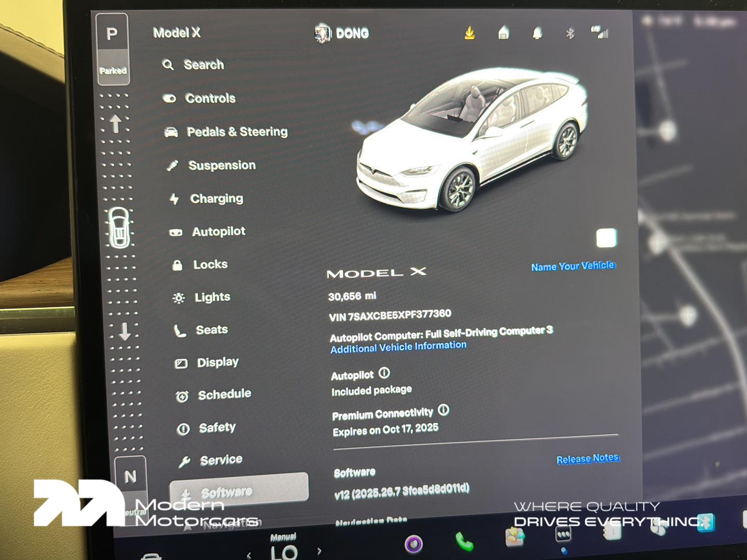This screenshot has width=747, height=560.
Task: Select the white paint color swatch
Action: (606, 239)
